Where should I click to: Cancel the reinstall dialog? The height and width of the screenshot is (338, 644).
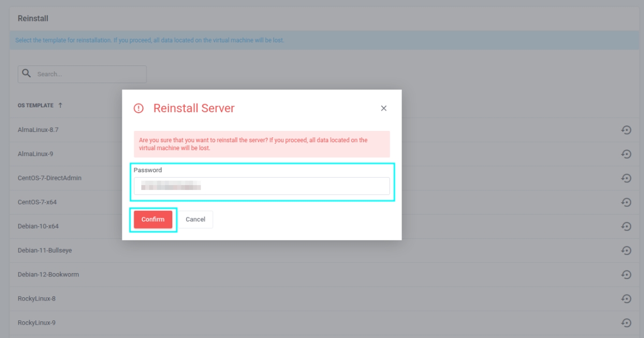tap(195, 219)
